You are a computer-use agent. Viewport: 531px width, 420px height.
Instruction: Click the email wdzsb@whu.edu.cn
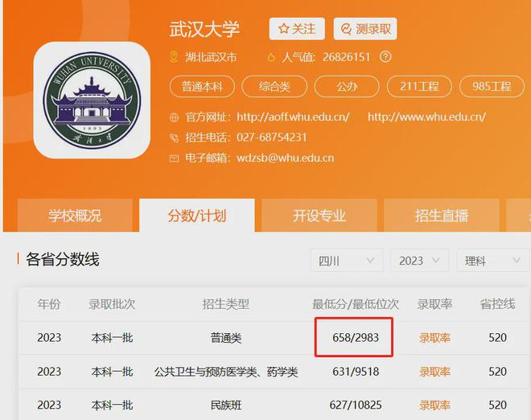[x=286, y=159]
